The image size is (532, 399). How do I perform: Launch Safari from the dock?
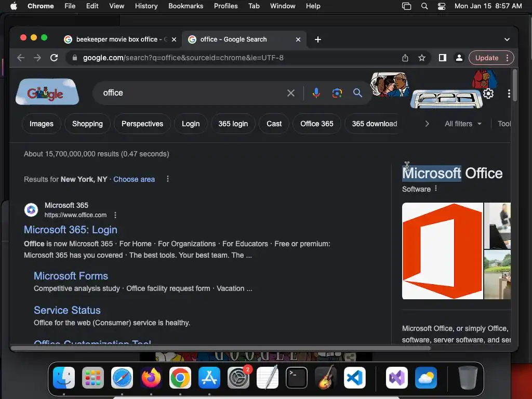(122, 378)
